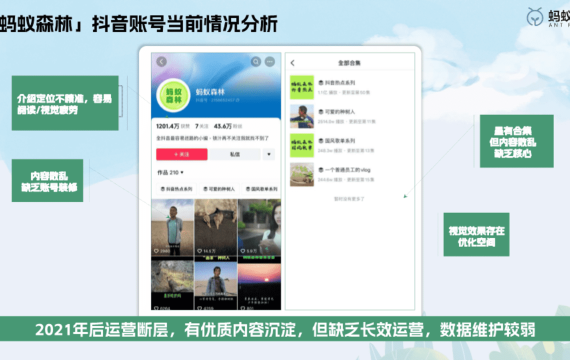Click the Ant Forest logo at top right
This screenshot has height=360, width=570.
click(x=535, y=17)
